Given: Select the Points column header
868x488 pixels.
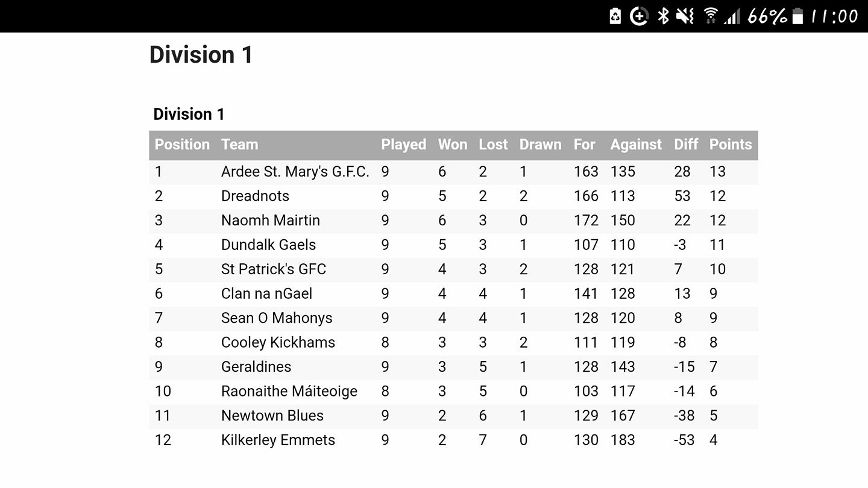Looking at the screenshot, I should [731, 145].
